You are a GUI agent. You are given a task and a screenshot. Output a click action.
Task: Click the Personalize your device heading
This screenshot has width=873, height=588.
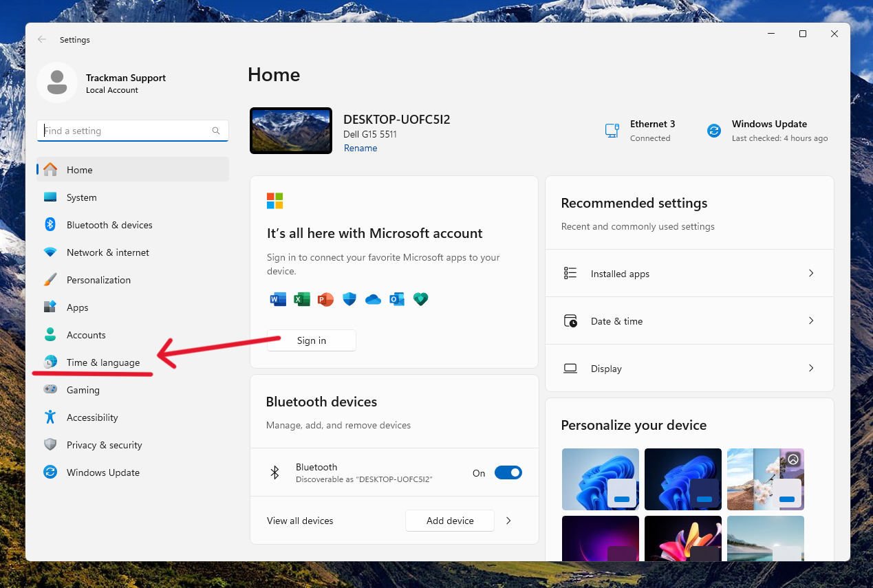click(634, 425)
